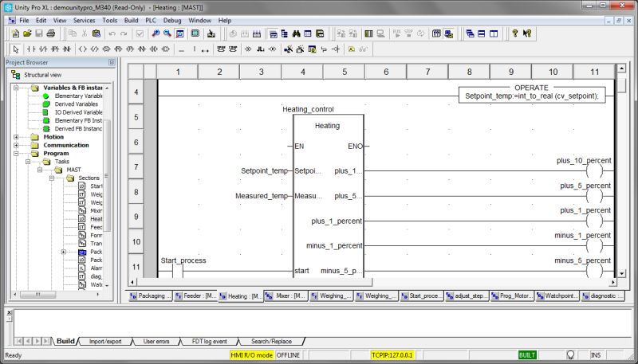Viewport: 638px width, 364px height.
Task: Select the normally open contact tool
Action: (x=31, y=49)
